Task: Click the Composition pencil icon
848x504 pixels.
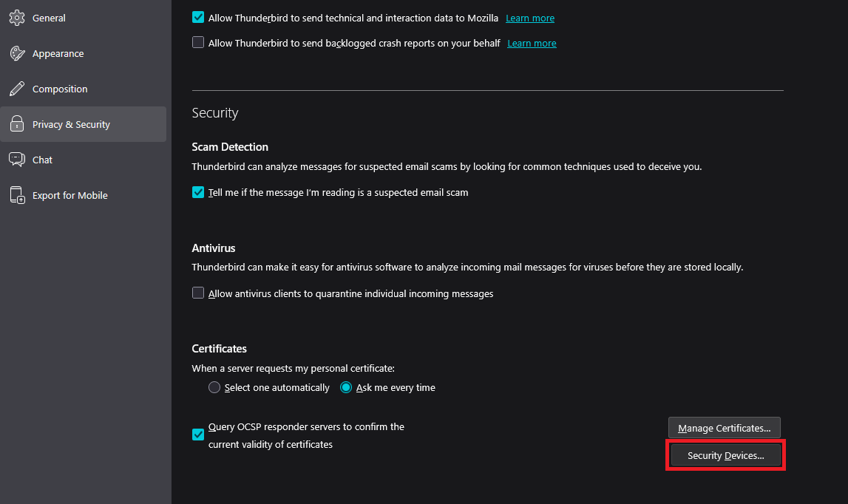Action: pyautogui.click(x=17, y=89)
